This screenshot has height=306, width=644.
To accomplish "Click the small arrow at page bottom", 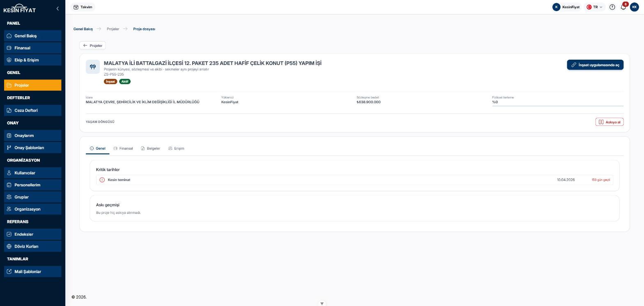I will click(x=322, y=304).
